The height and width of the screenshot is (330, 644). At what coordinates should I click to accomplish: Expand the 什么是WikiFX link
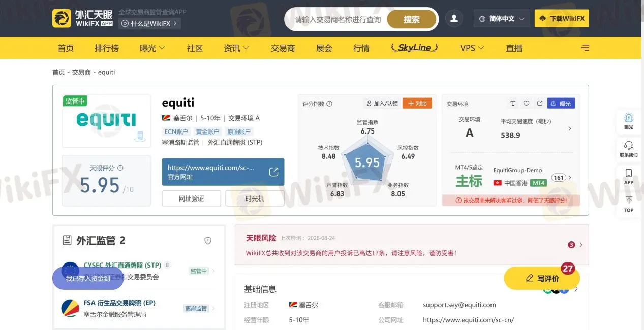149,23
